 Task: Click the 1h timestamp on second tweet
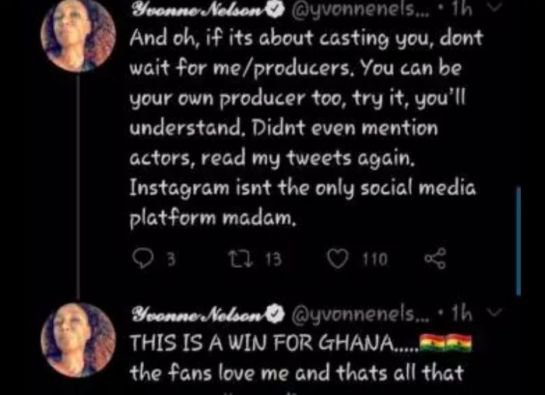[x=462, y=314]
